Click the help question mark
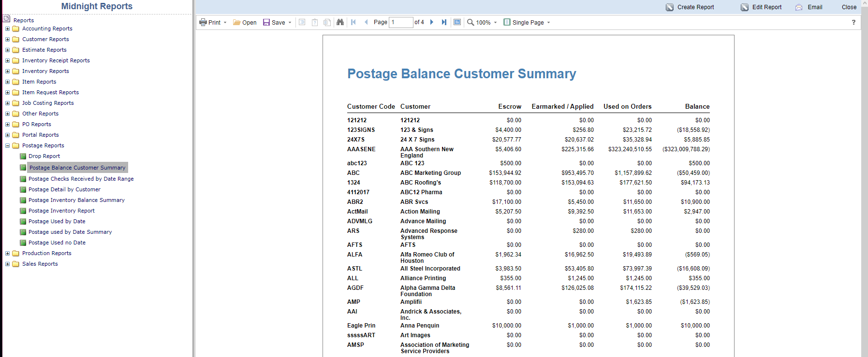The height and width of the screenshot is (357, 868). pyautogui.click(x=853, y=22)
